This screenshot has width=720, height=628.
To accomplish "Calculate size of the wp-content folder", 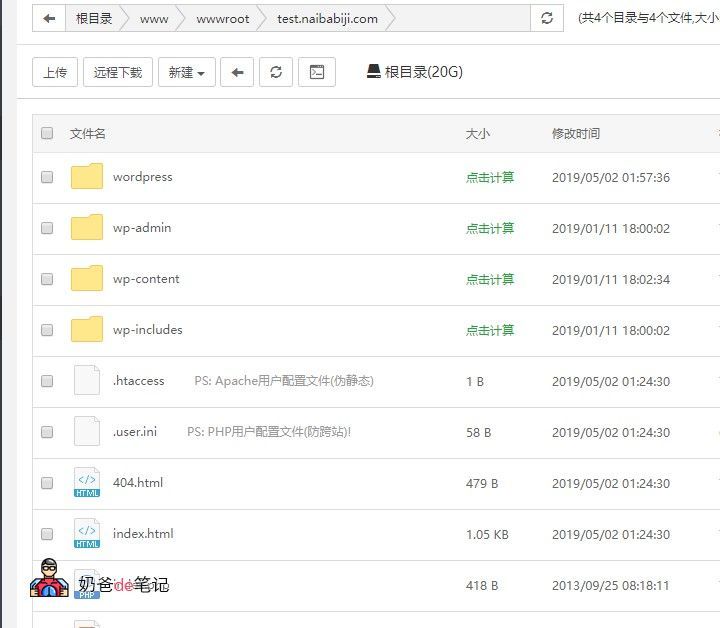I will point(489,279).
